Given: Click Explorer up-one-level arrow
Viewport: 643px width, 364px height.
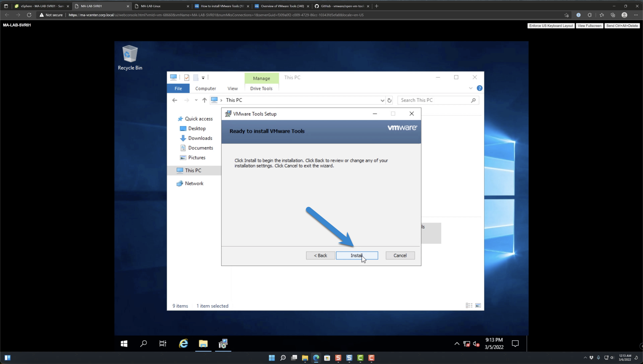Looking at the screenshot, I should coord(204,100).
